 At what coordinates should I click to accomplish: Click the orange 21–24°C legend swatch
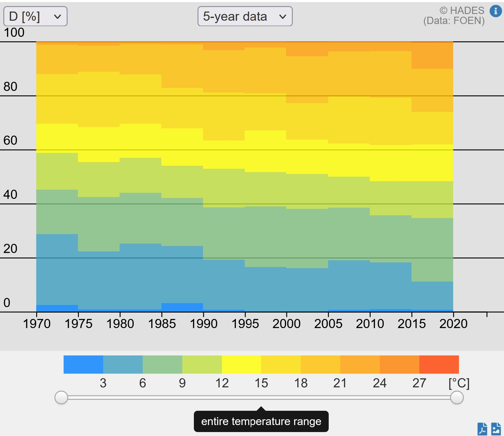(x=360, y=365)
